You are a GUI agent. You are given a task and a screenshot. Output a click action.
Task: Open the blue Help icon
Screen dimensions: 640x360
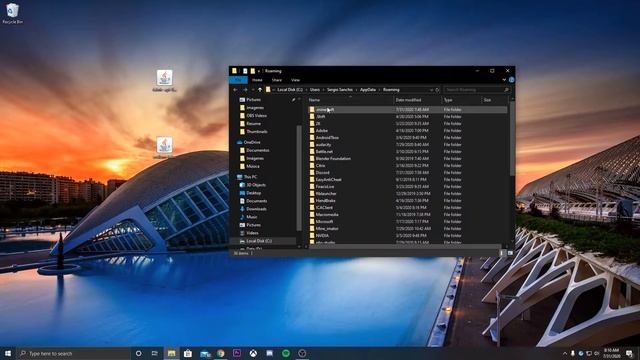(x=511, y=80)
